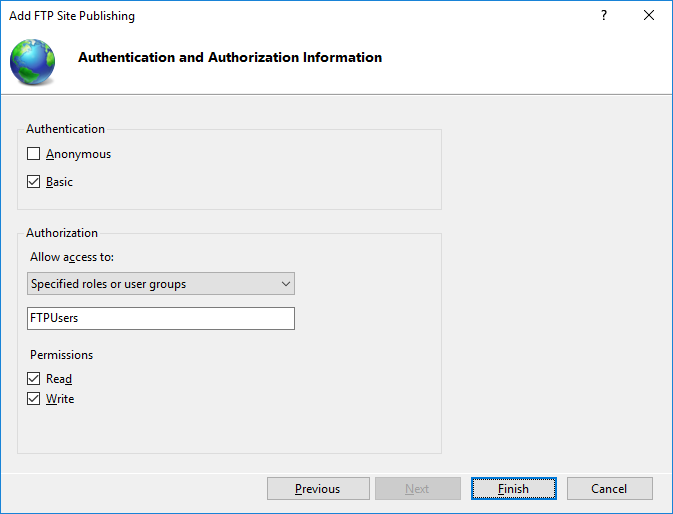The height and width of the screenshot is (514, 673).
Task: Click the Authorization group label
Action: pyautogui.click(x=62, y=233)
